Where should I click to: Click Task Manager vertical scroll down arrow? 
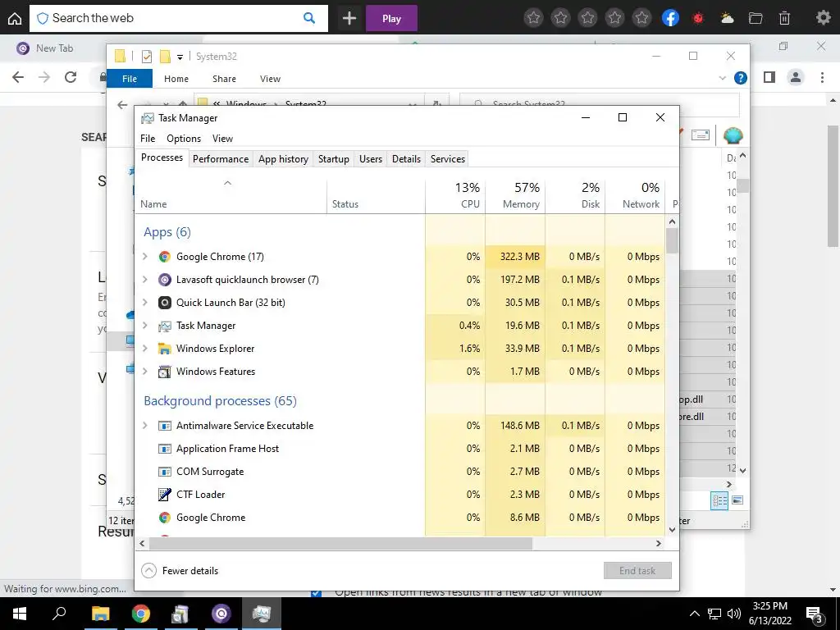tap(673, 530)
